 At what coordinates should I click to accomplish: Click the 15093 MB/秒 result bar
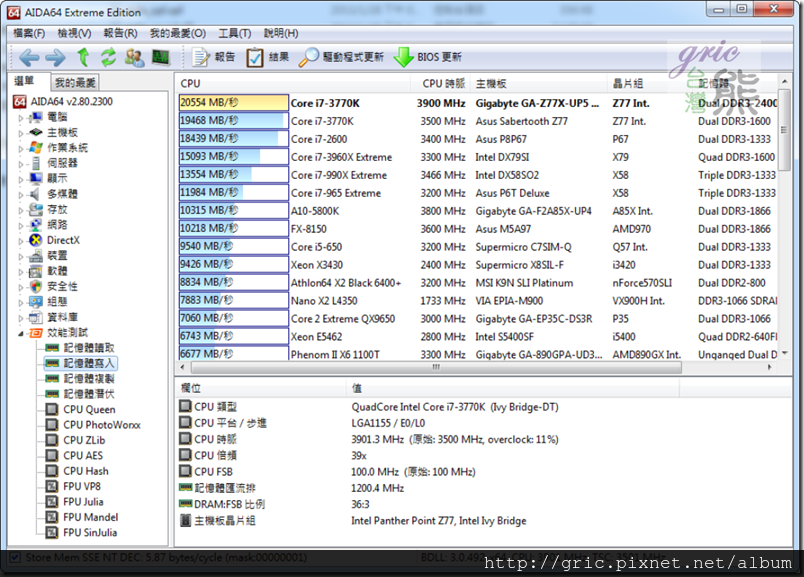coord(234,156)
